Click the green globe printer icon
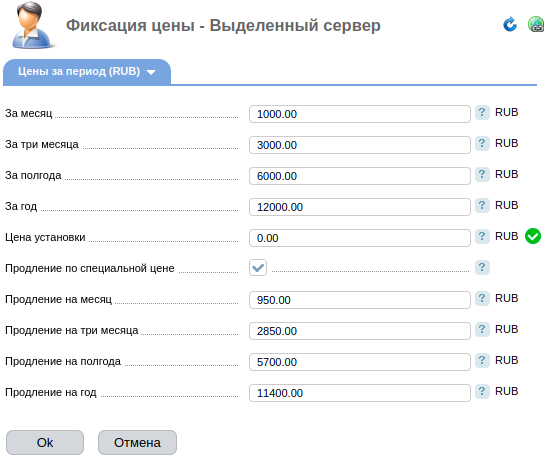 coord(536,25)
